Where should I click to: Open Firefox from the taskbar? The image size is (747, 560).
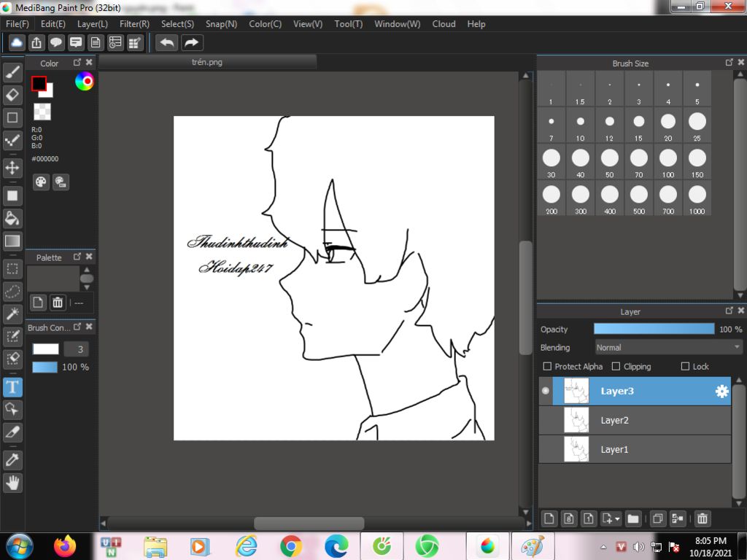pyautogui.click(x=65, y=546)
